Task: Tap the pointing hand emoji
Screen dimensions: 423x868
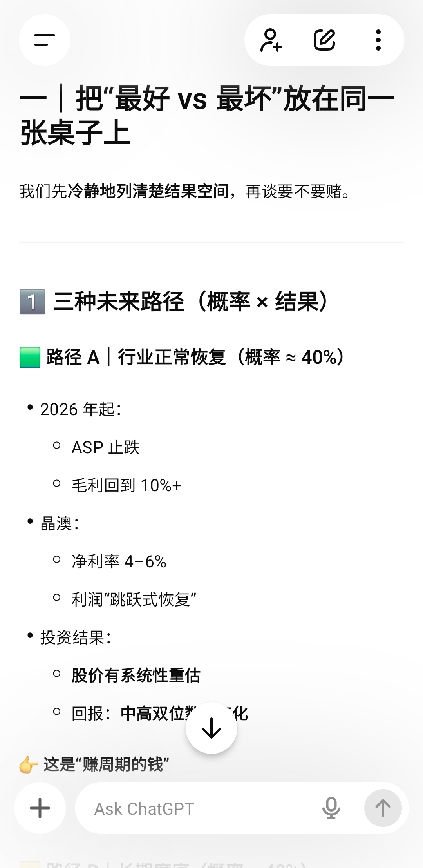Action: coord(28,765)
